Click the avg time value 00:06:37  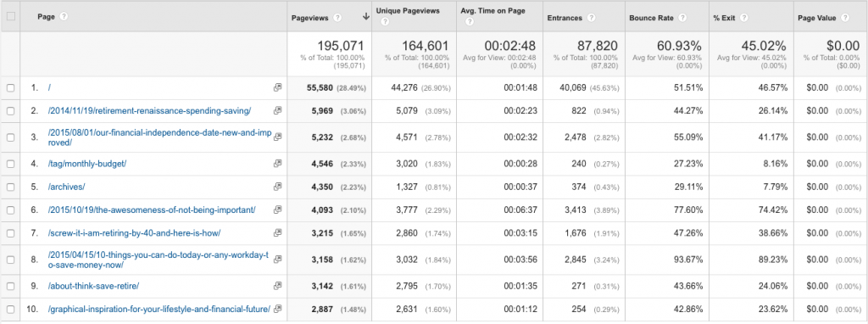(520, 209)
